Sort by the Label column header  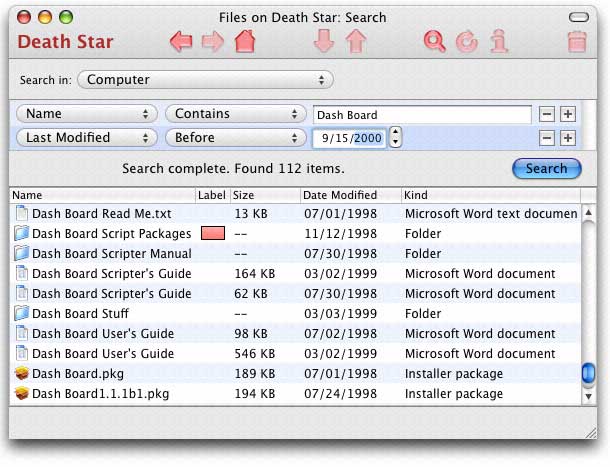(x=212, y=195)
